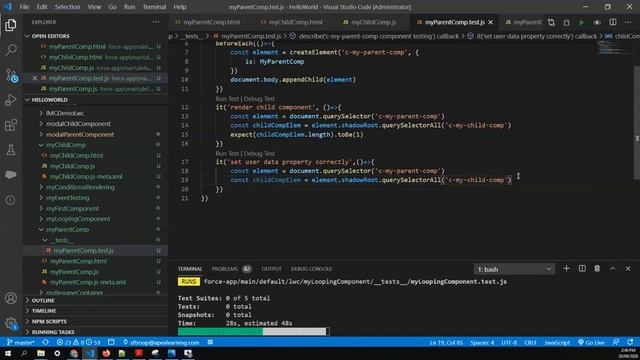Expand the NPM Scripts section
640x360 pixels.
(49, 322)
